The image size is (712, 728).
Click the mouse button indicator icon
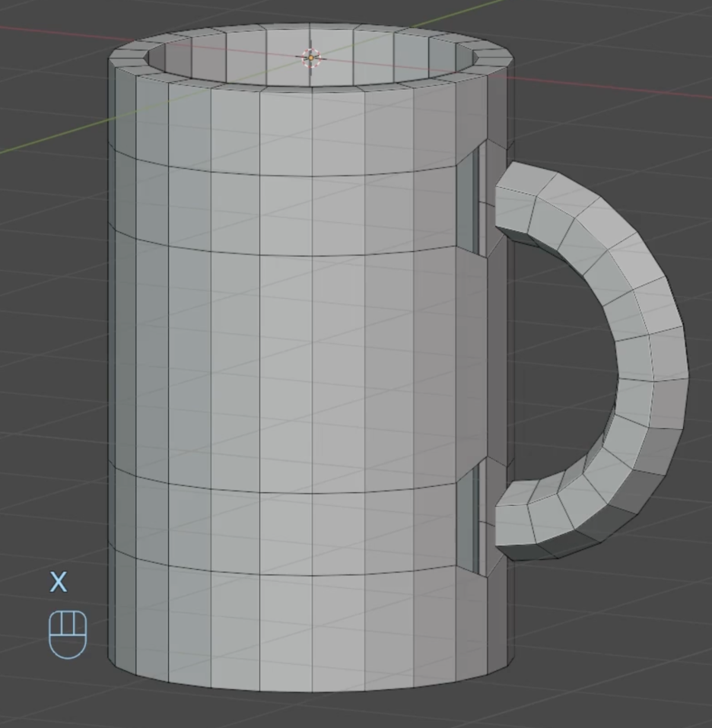pyautogui.click(x=68, y=634)
